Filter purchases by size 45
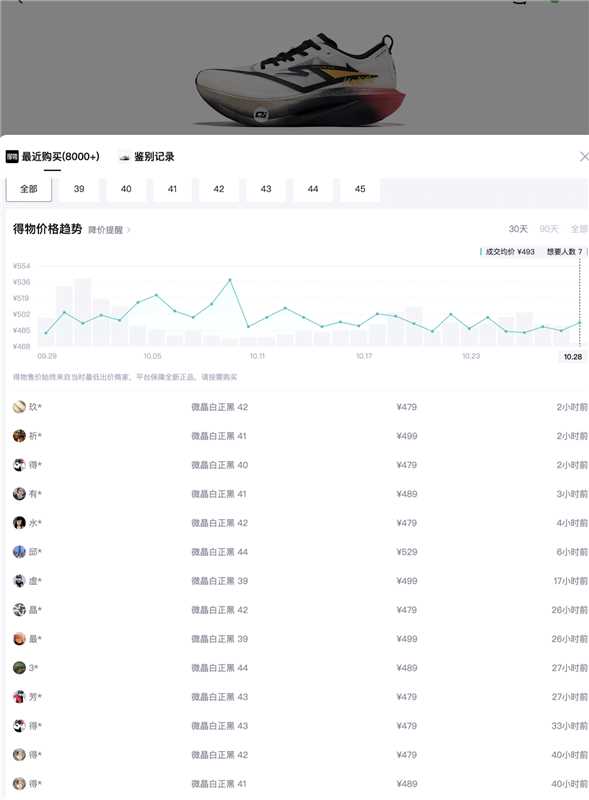589x800 pixels. click(x=360, y=189)
